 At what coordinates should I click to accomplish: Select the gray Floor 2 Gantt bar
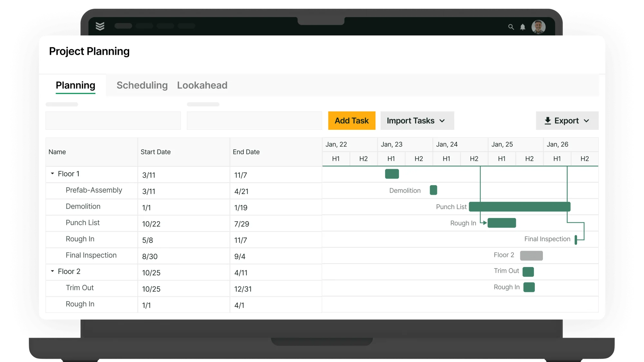coord(531,256)
